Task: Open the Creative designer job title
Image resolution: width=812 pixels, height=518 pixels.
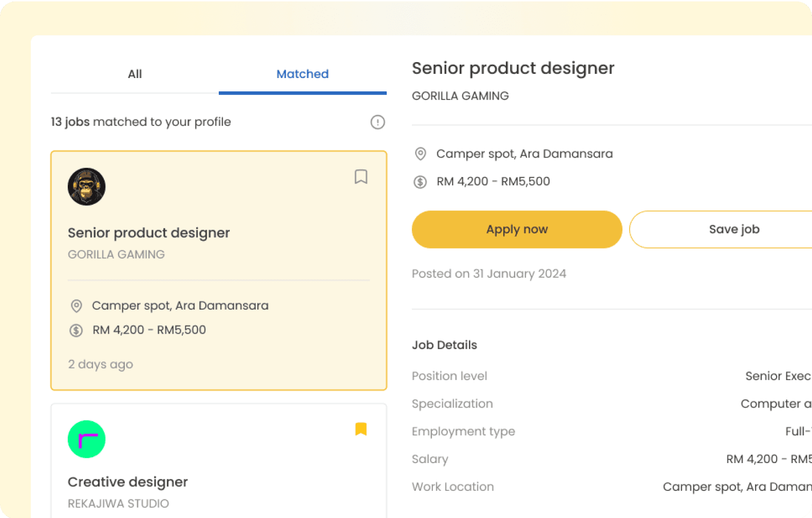Action: (x=128, y=482)
